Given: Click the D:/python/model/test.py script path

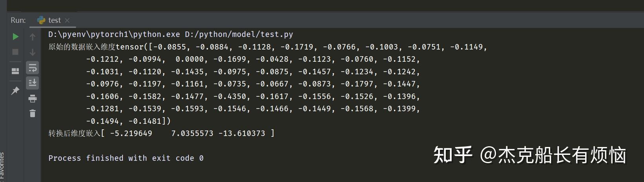Looking at the screenshot, I should click(239, 34).
